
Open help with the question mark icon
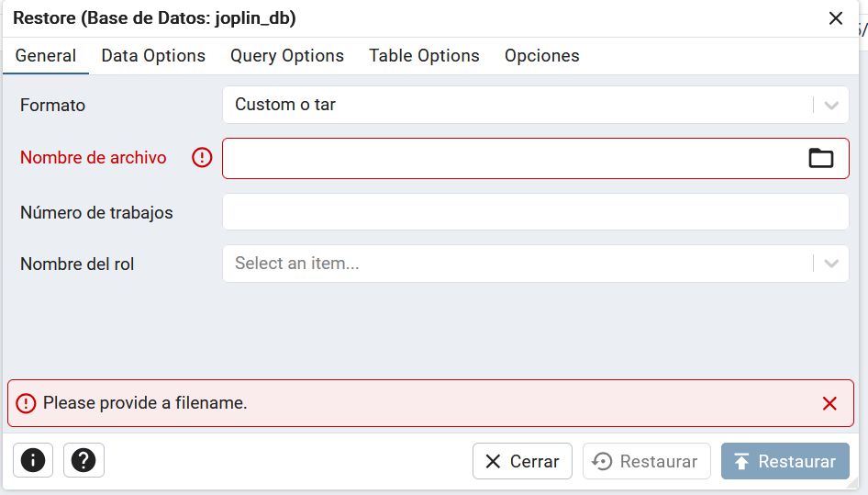(84, 460)
